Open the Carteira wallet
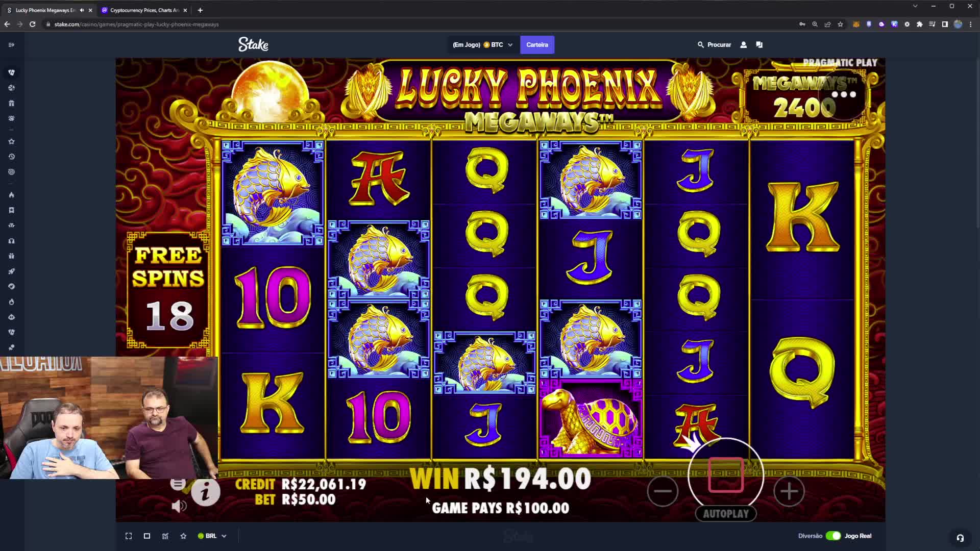Screen dimensions: 980x551 pos(537,45)
